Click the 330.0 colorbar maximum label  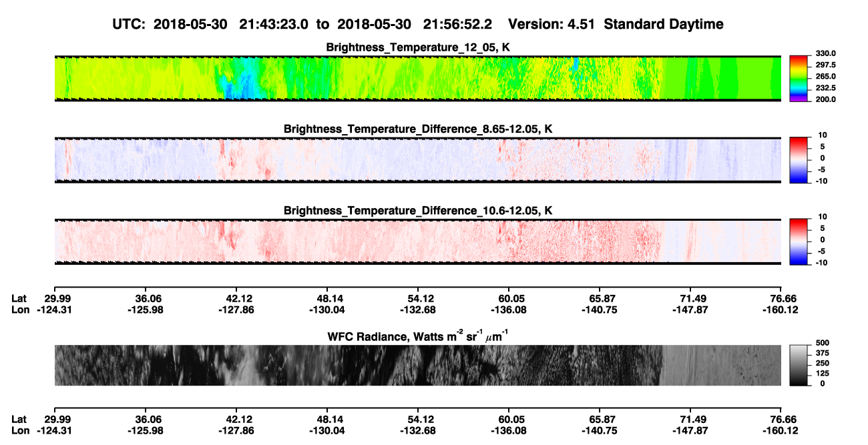point(825,53)
